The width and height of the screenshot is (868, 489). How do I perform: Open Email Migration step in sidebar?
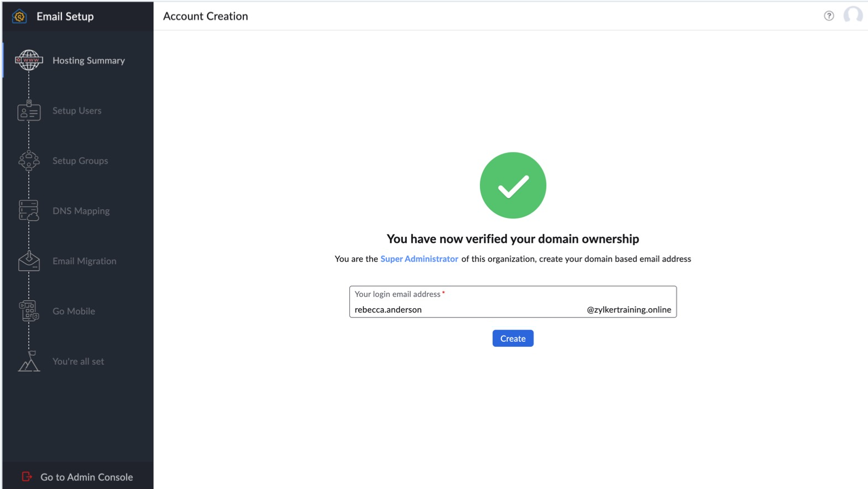[84, 261]
